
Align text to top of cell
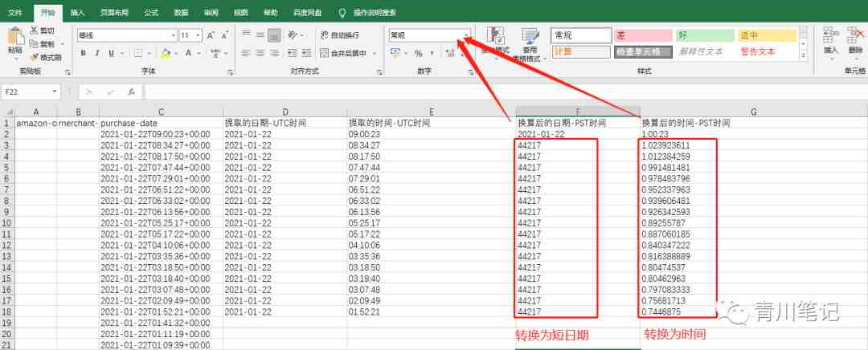[x=247, y=35]
